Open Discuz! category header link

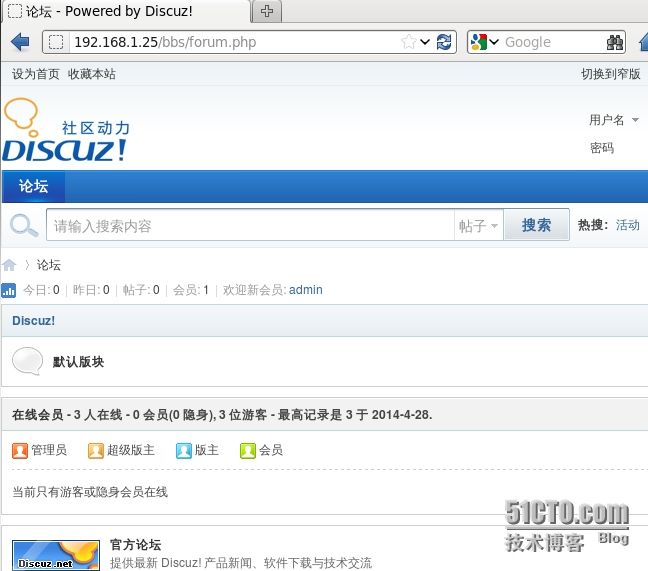click(33, 321)
